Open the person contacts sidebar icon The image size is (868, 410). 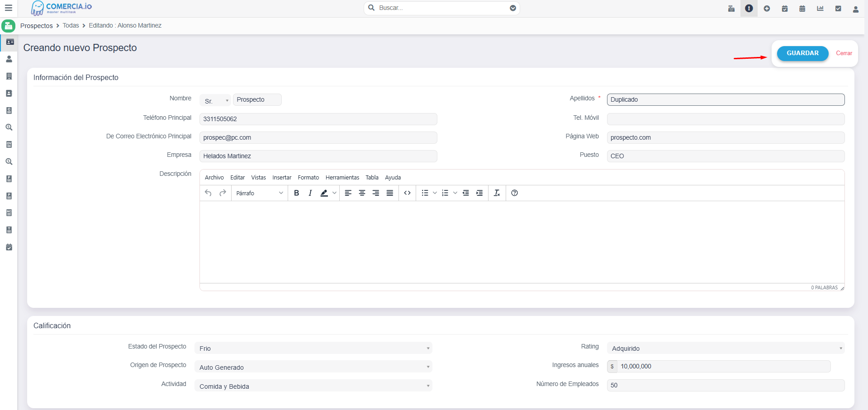tap(9, 59)
